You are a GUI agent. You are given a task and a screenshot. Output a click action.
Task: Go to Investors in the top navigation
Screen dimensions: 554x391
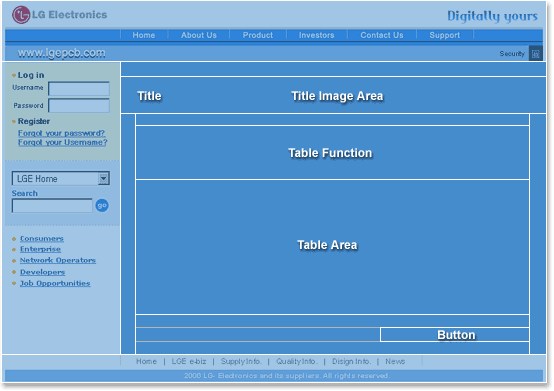click(x=317, y=35)
